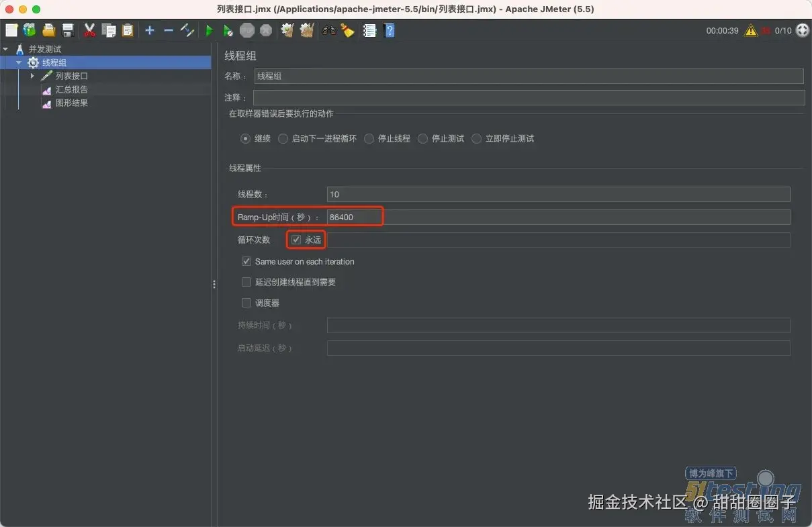
Task: Click the flask icon of 并发测试
Action: point(19,49)
